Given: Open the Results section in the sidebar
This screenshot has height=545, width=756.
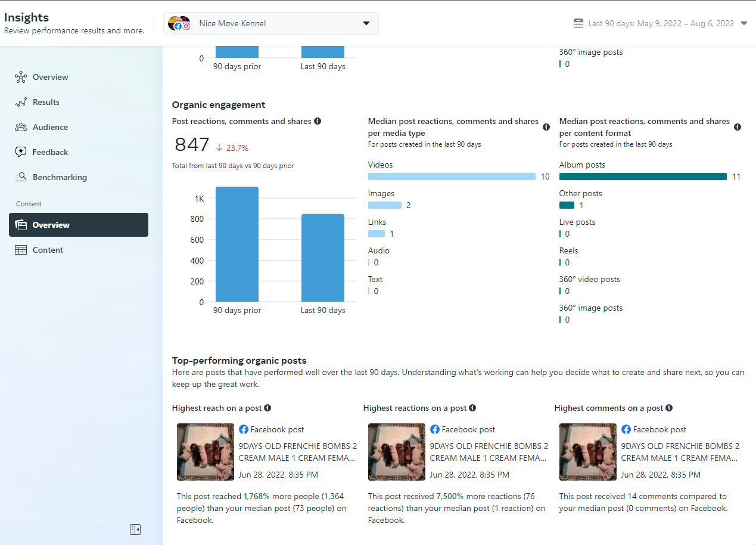Looking at the screenshot, I should pyautogui.click(x=79, y=102).
